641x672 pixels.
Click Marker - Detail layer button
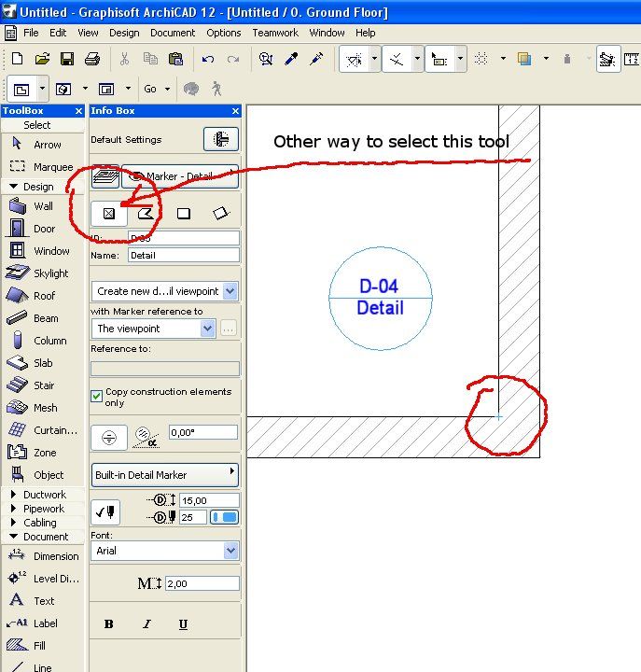(180, 176)
